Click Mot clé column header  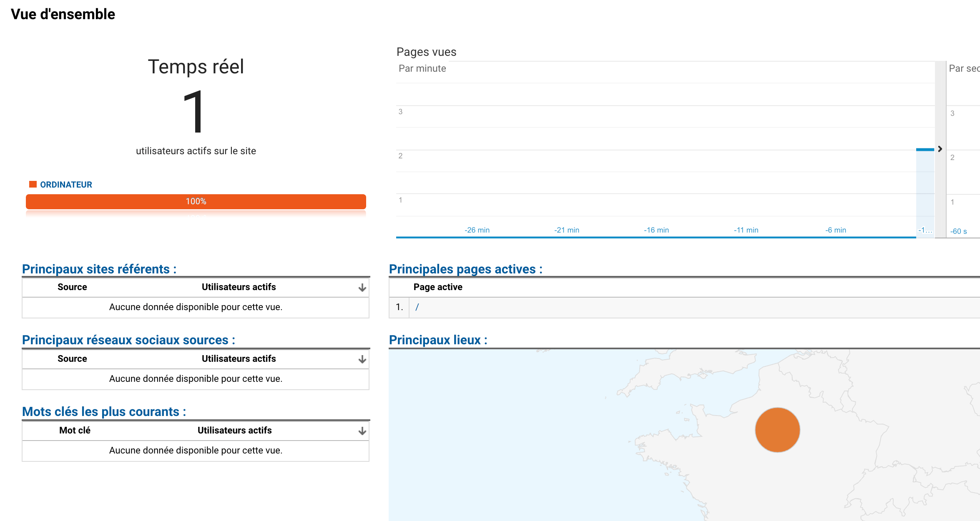point(75,431)
